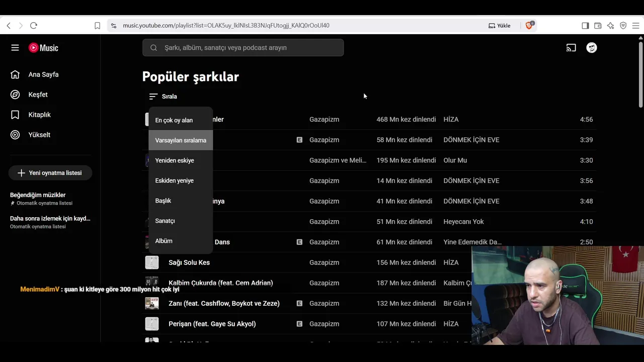Click the Kitaplık bookmark icon

coord(15,115)
